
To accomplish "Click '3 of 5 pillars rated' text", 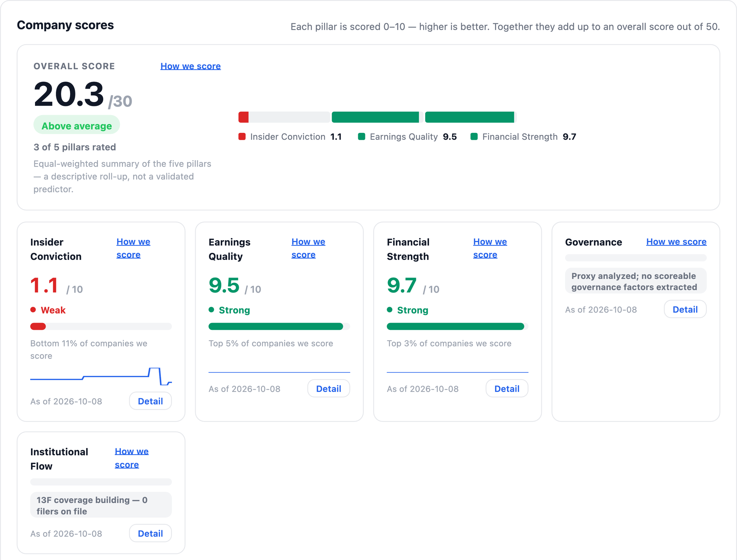I will (75, 147).
